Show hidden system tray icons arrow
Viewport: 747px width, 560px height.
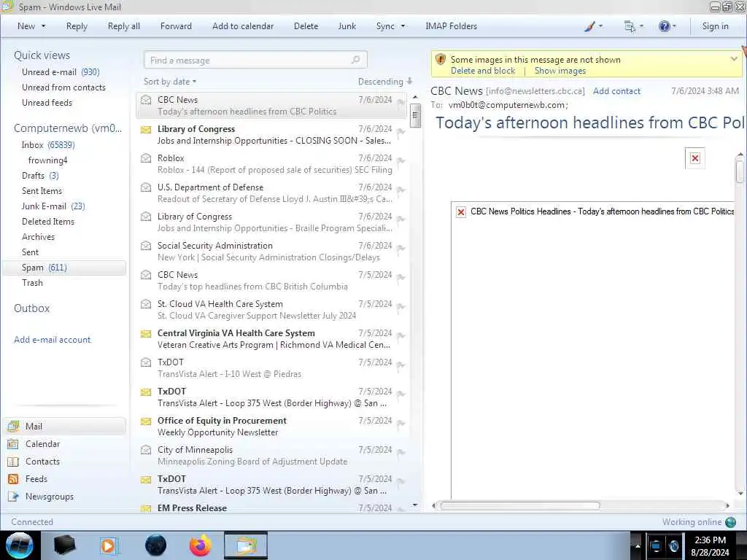[x=638, y=546]
